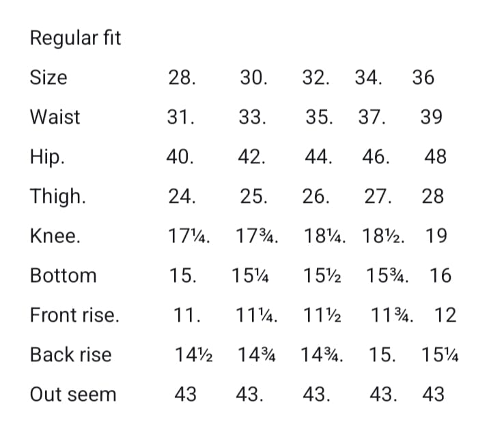
Task: Click thigh measurement 26
Action: [316, 197]
